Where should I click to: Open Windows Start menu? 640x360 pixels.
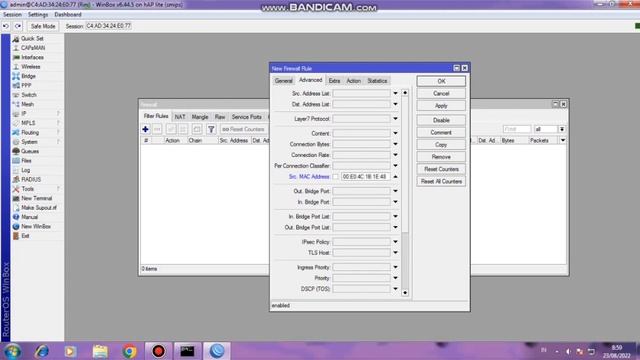[12, 351]
